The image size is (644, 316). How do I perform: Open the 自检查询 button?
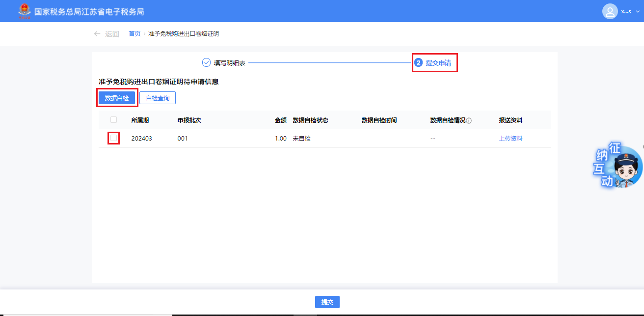158,98
